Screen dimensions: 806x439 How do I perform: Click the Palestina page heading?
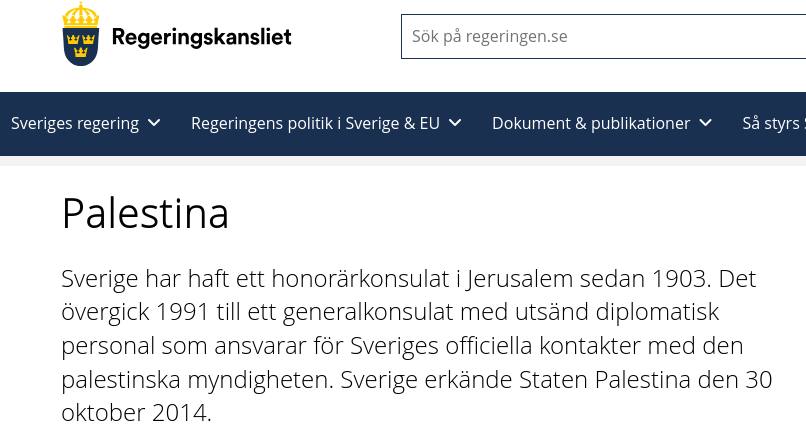145,213
